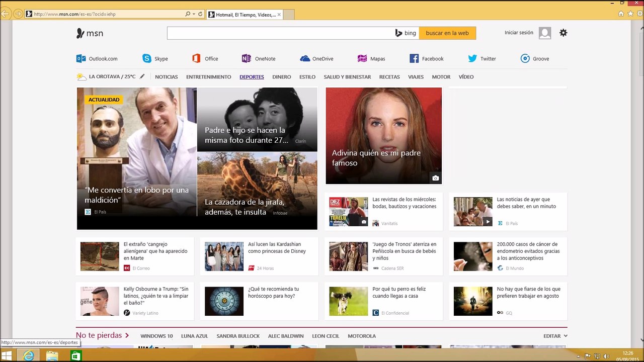Click the volume speaker in system tray
This screenshot has width=644, height=362.
click(606, 356)
